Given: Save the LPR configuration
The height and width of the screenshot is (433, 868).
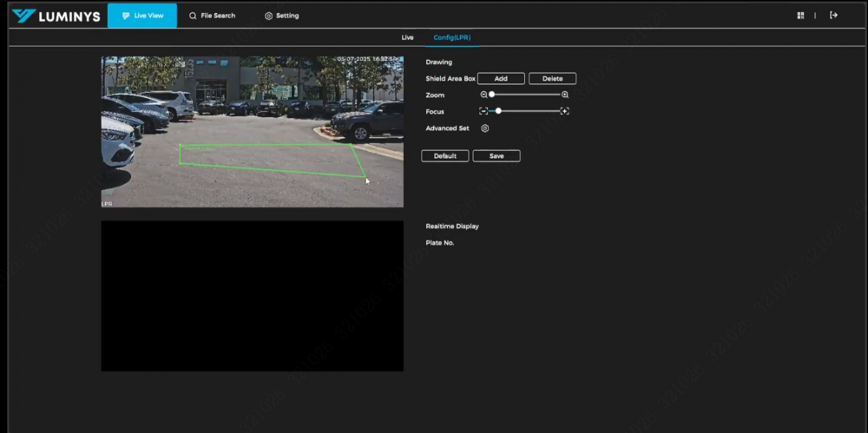Looking at the screenshot, I should [x=496, y=156].
